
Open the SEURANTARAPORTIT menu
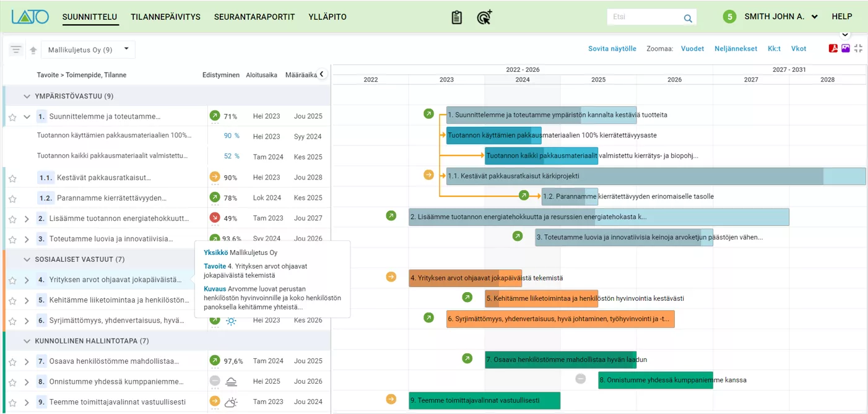(x=254, y=17)
